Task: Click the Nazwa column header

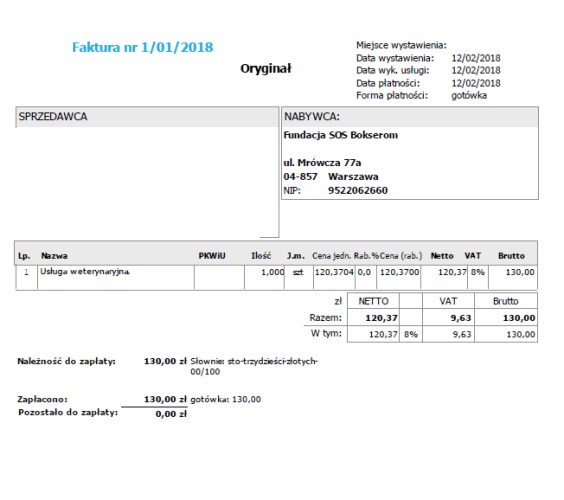Action: pyautogui.click(x=54, y=256)
